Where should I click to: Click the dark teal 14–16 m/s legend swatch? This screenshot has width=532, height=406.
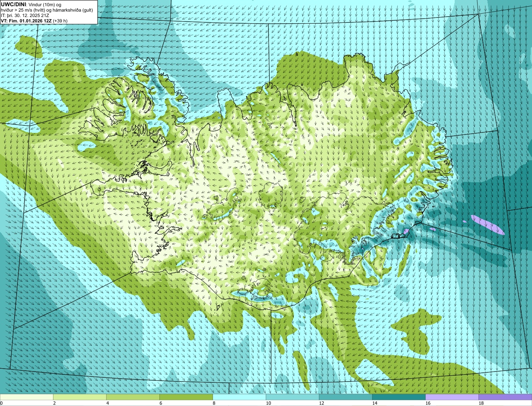(x=399, y=397)
